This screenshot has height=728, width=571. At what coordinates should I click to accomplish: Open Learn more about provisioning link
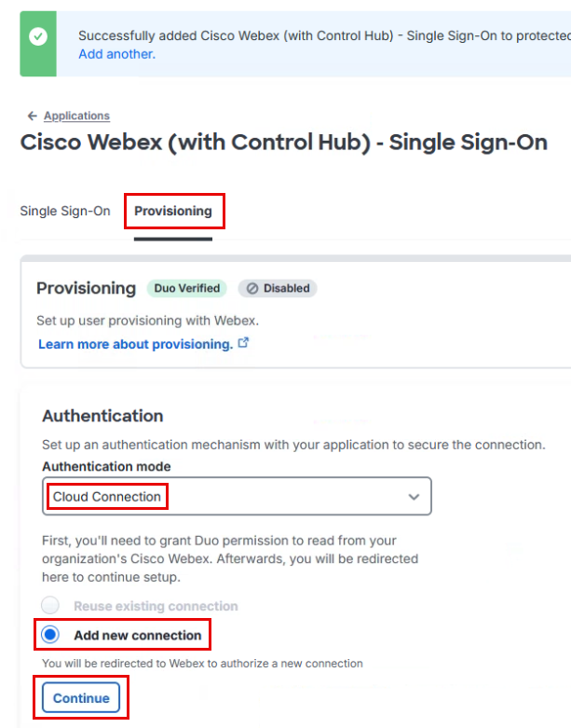point(135,344)
